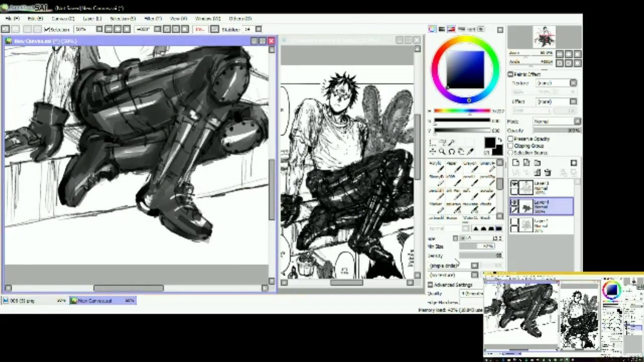Delete layer using the trash icon

(x=547, y=172)
